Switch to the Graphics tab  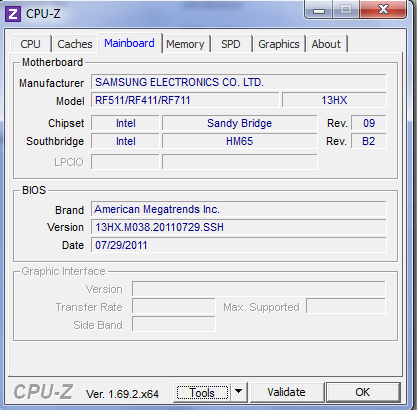[279, 44]
